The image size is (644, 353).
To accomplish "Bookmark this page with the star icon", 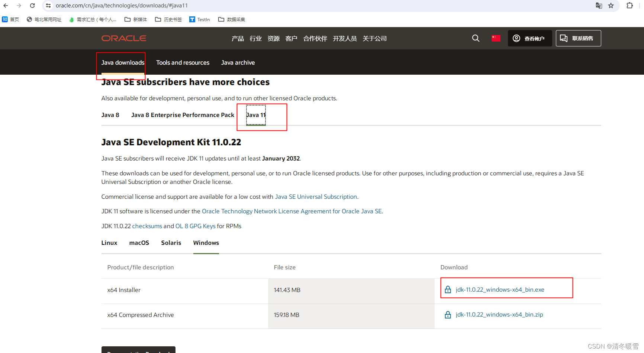I will point(611,6).
